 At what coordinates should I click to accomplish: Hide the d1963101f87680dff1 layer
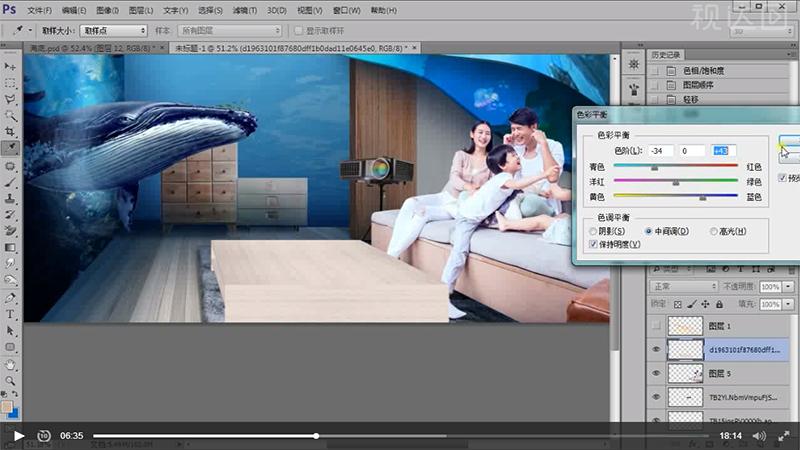point(656,349)
